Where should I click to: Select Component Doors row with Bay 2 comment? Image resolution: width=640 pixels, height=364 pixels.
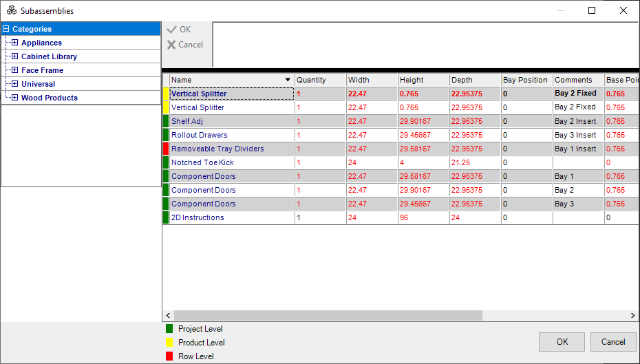pyautogui.click(x=401, y=190)
